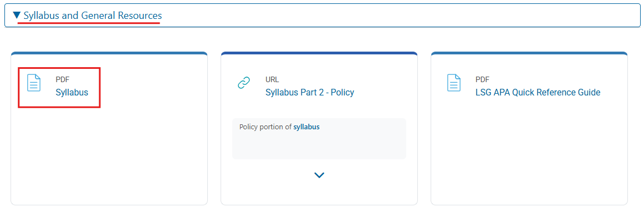Click the PDF label above LSG APA
The width and height of the screenshot is (644, 207).
click(482, 79)
